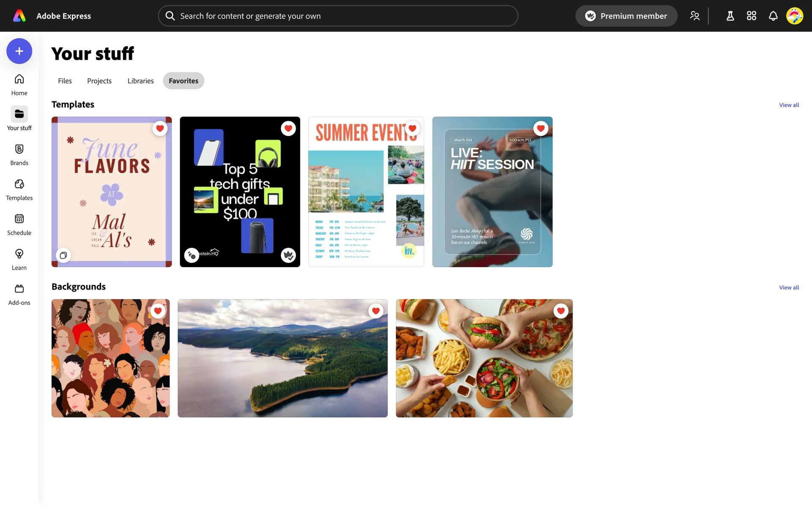Toggle favorite heart on HIIT Session template
Screen dimensions: 812x508
click(540, 128)
